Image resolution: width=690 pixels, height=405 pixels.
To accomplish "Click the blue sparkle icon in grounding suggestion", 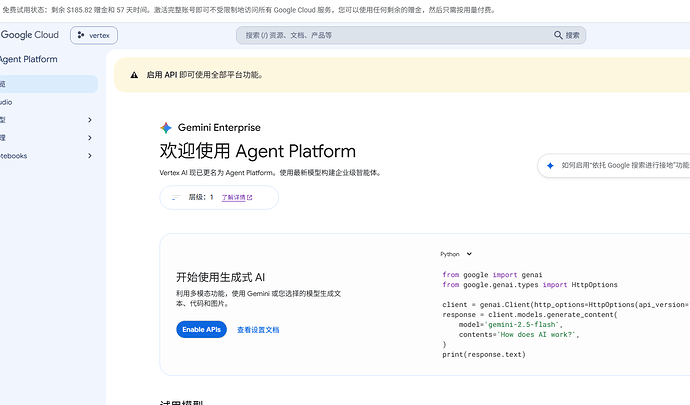I will (550, 166).
